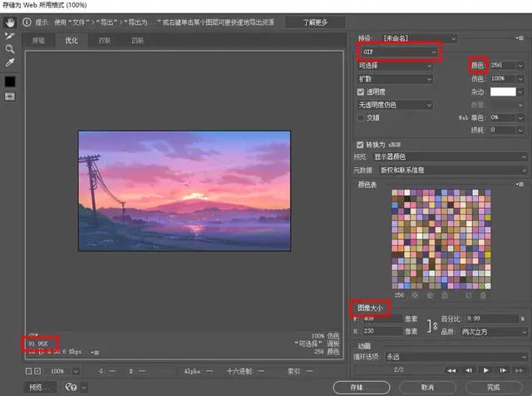Click the 取消 button
The width and height of the screenshot is (532, 396).
(427, 387)
